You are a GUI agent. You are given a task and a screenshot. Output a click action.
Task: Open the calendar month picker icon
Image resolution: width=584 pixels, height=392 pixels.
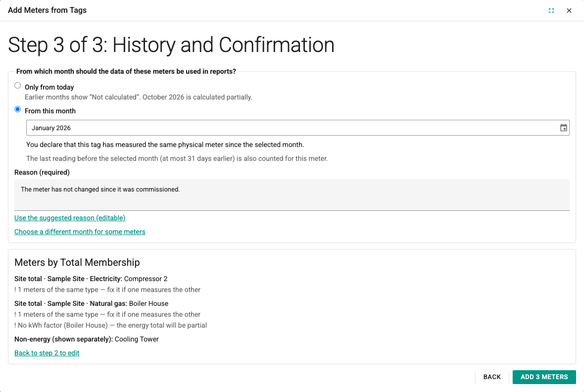pyautogui.click(x=564, y=128)
